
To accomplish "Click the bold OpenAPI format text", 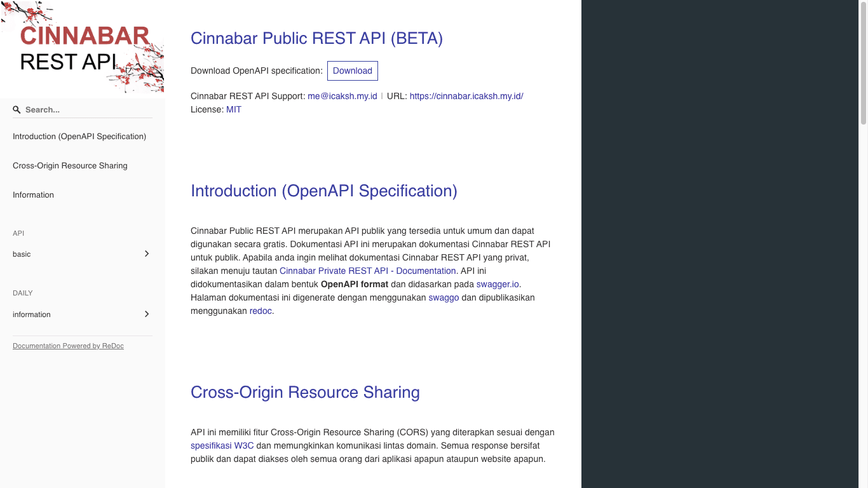I will [355, 284].
